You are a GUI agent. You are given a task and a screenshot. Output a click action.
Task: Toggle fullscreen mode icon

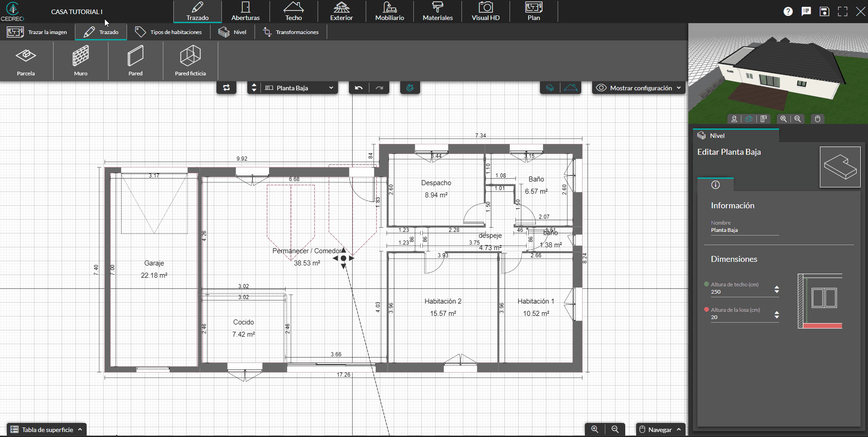[x=843, y=11]
